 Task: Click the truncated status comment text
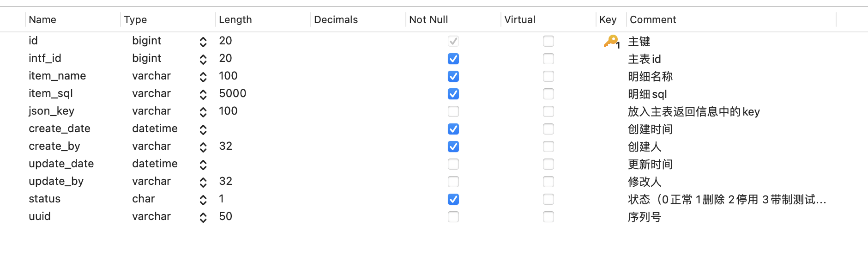(727, 200)
